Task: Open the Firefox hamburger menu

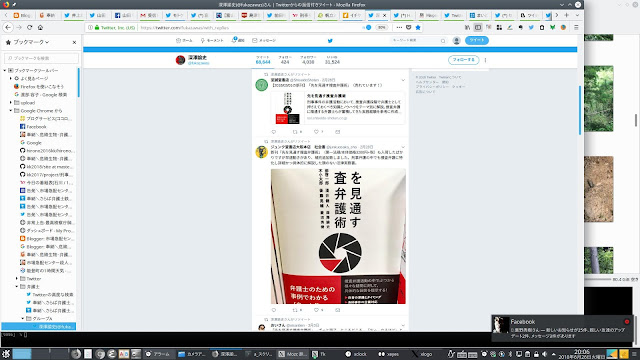Action: tap(576, 27)
